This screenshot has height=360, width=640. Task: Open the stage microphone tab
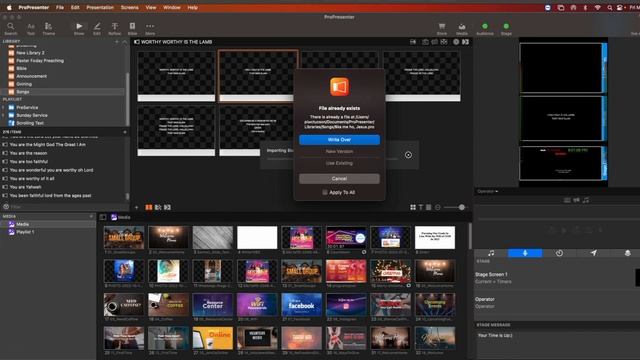[x=525, y=253]
